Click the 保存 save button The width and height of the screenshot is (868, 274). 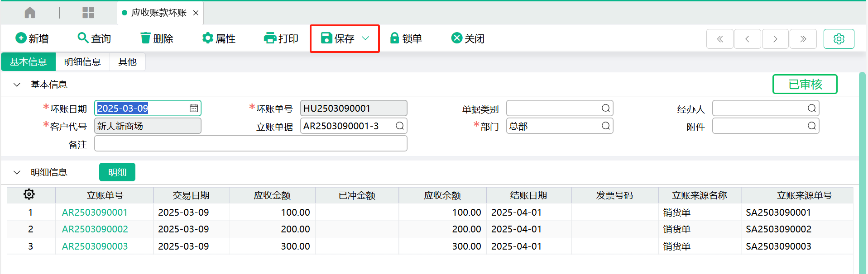point(338,38)
